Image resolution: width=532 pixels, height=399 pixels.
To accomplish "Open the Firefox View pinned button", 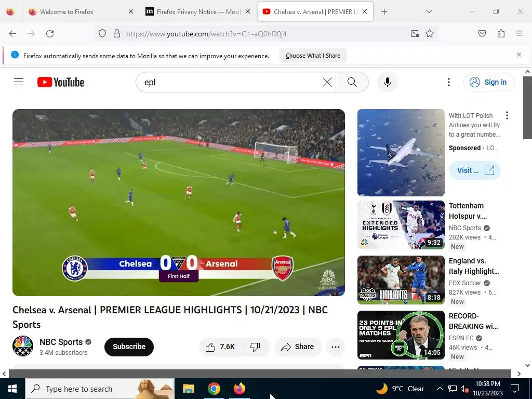I will pyautogui.click(x=10, y=12).
